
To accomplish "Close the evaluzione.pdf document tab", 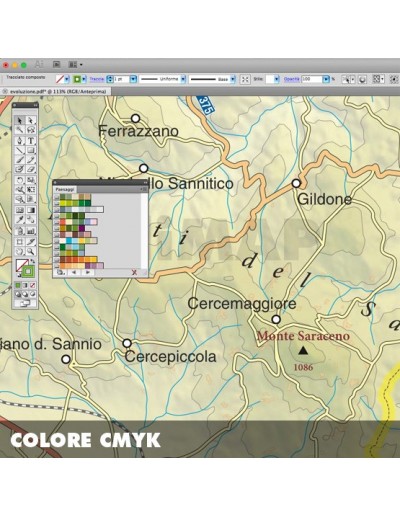I will click(5, 91).
